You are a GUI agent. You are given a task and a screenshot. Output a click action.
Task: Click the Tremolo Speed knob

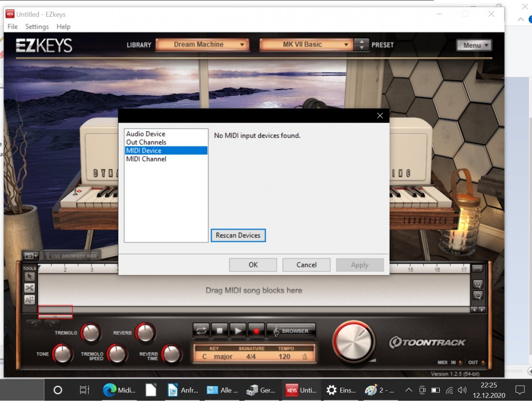(x=117, y=354)
